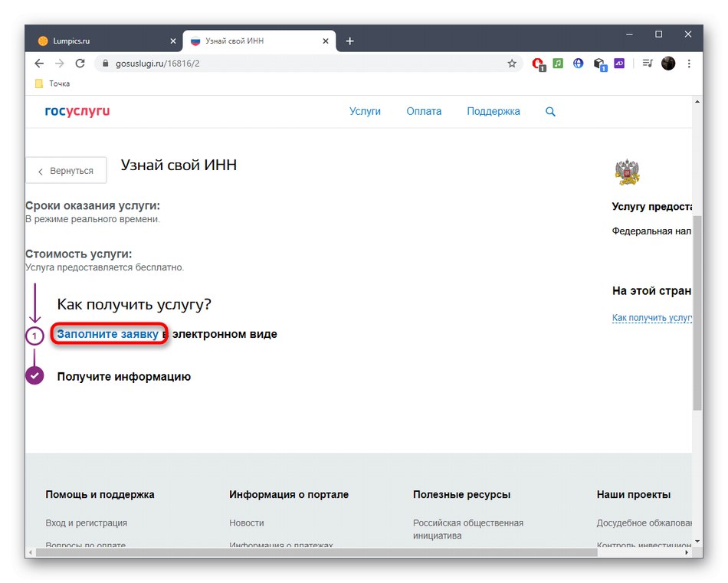Screen dimensions: 728x583
Task: Click the Заполните заявку link
Action: point(108,334)
